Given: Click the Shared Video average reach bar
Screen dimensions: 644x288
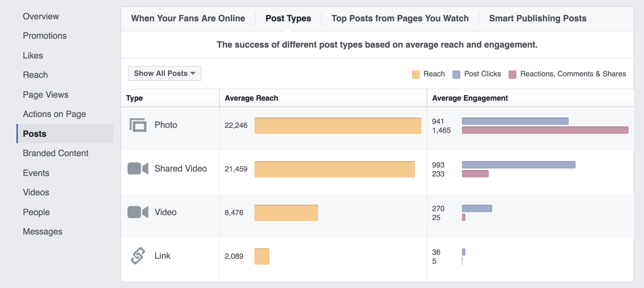Looking at the screenshot, I should [334, 169].
